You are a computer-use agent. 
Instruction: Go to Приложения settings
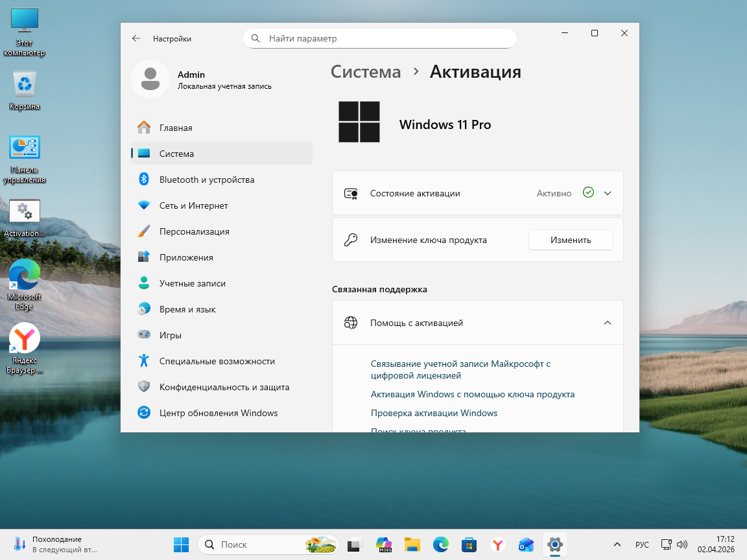pyautogui.click(x=186, y=257)
